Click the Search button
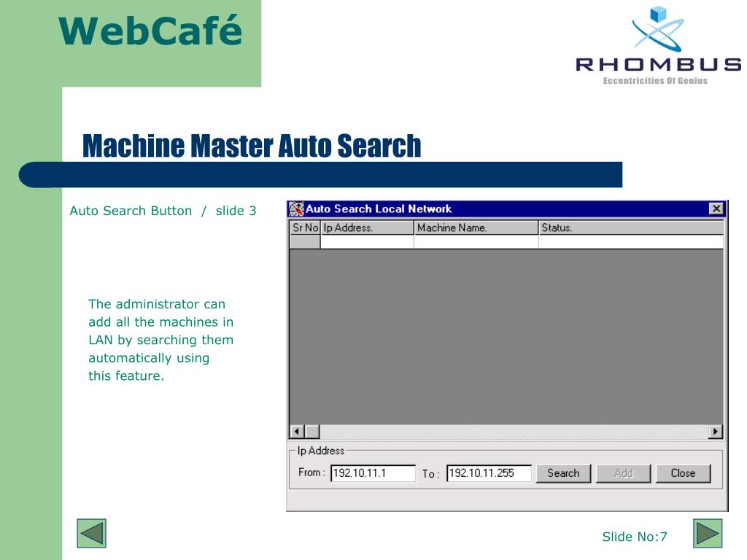This screenshot has width=747, height=560. pyautogui.click(x=563, y=473)
